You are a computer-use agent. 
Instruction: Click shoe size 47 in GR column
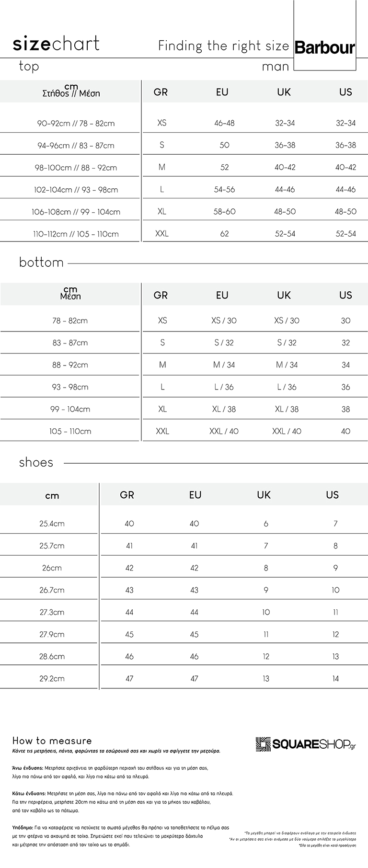tap(129, 679)
